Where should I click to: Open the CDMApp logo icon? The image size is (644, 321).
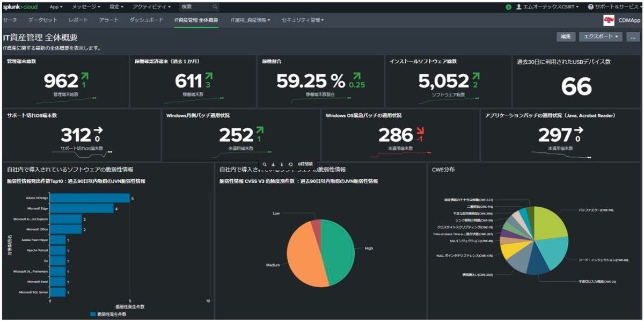click(609, 20)
